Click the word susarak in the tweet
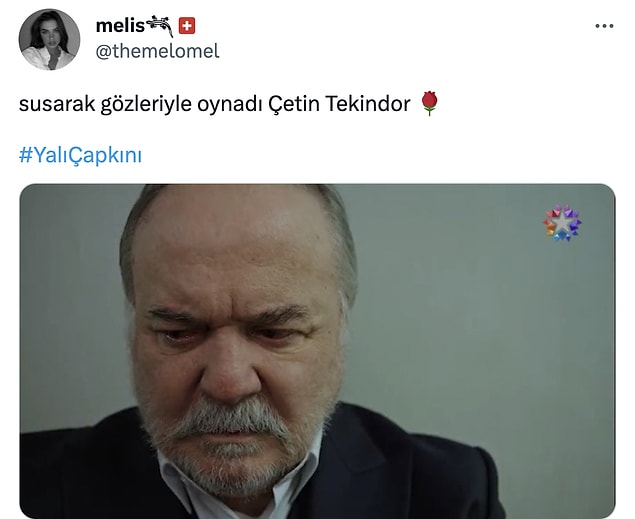 pos(57,104)
